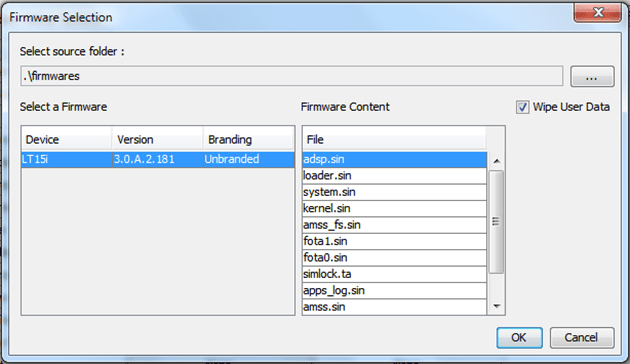This screenshot has height=364, width=630.
Task: Select adsp.sin in firmware content
Action: 395,160
